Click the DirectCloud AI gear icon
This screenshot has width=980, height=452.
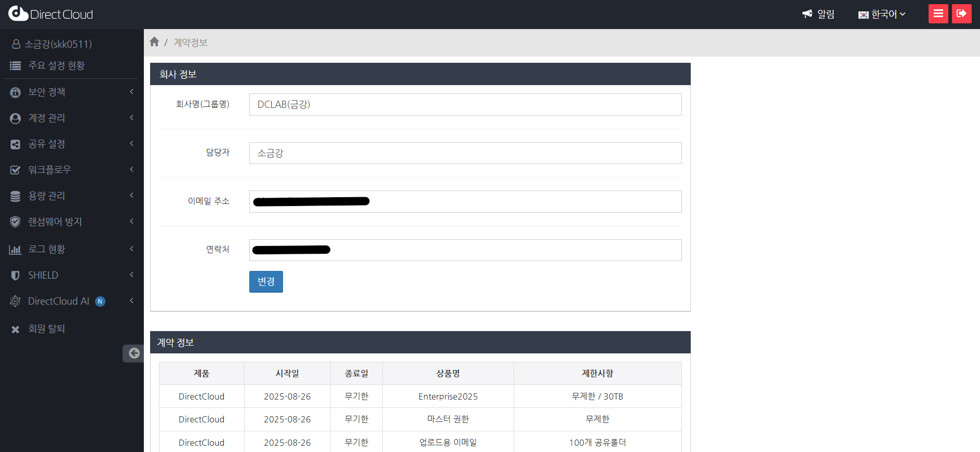[x=16, y=302]
